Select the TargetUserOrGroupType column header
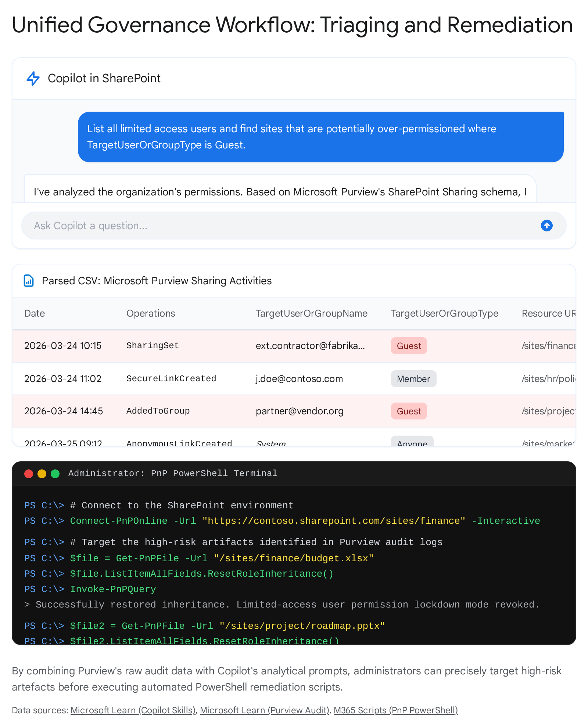Viewport: 588px width, 728px height. tap(444, 313)
